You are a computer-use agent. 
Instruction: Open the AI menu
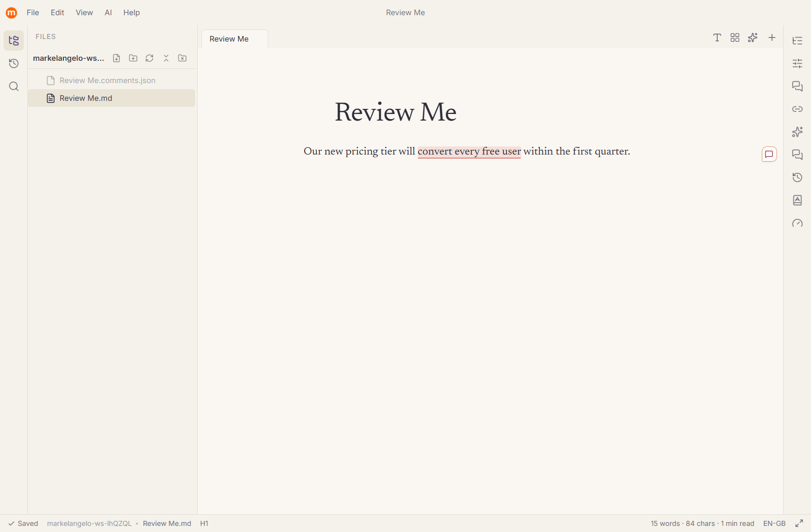click(108, 13)
